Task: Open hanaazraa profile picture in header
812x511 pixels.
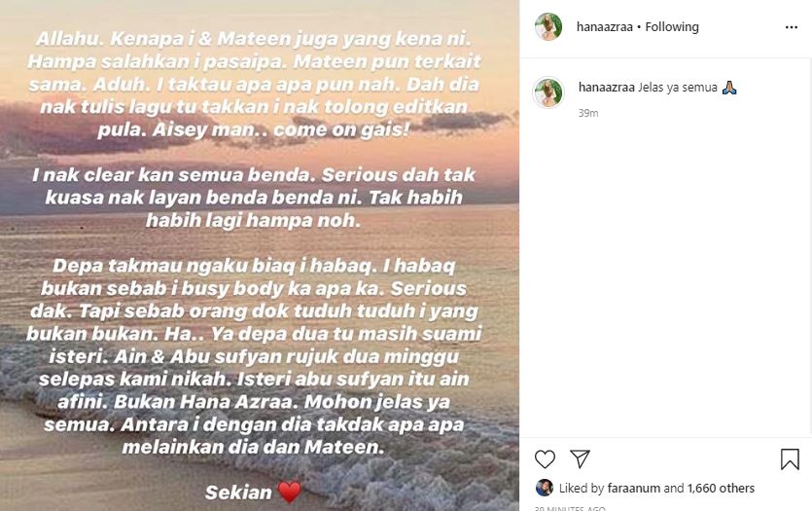Action: (548, 26)
